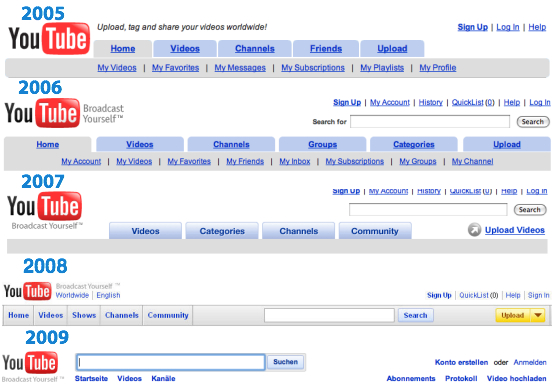Image resolution: width=553 pixels, height=384 pixels.
Task: Switch to Categories tab in 2006 header
Action: click(414, 144)
